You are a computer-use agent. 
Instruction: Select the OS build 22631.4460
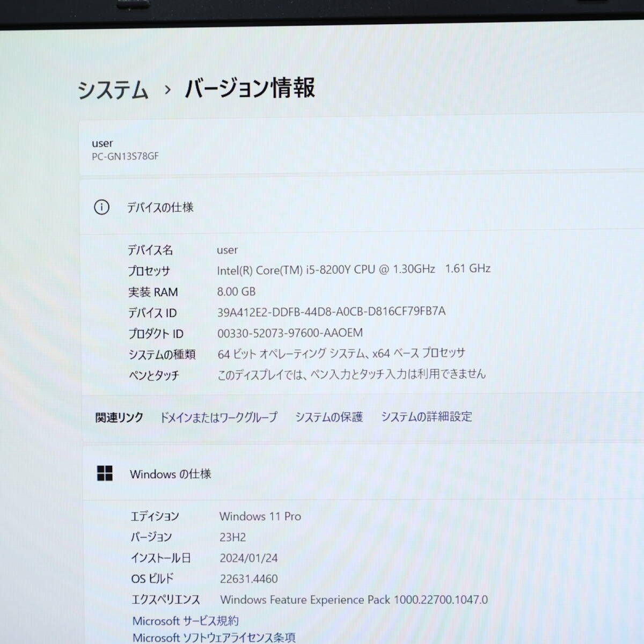pos(249,579)
